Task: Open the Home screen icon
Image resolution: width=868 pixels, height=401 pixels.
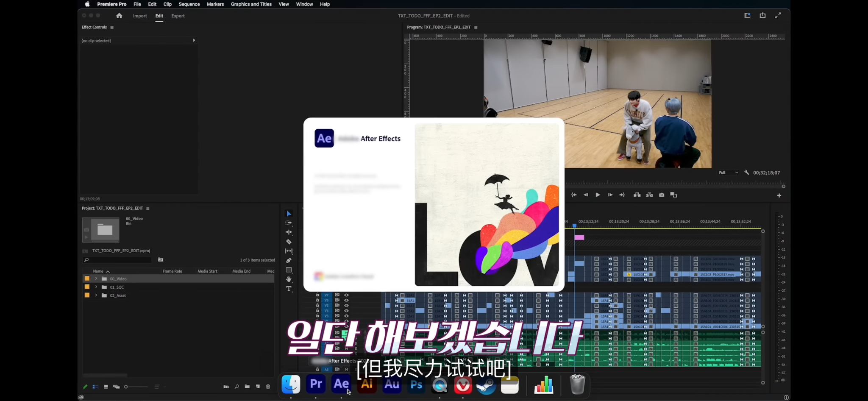Action: pos(119,16)
